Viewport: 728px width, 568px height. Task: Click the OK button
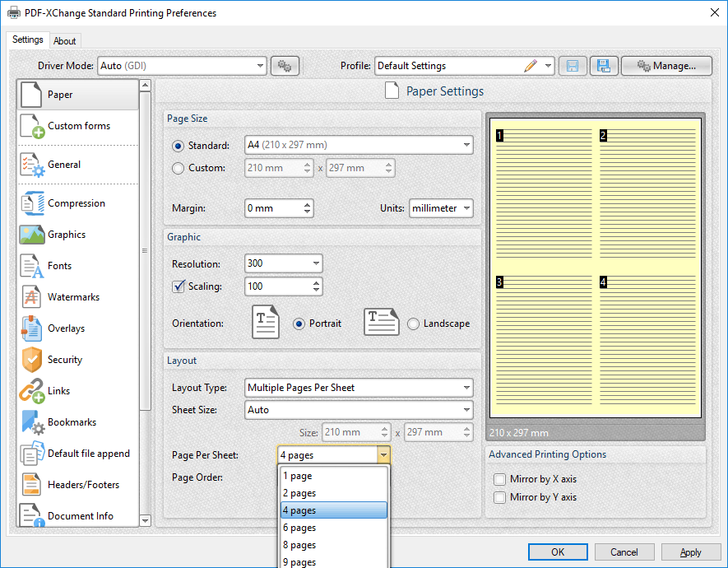[558, 552]
